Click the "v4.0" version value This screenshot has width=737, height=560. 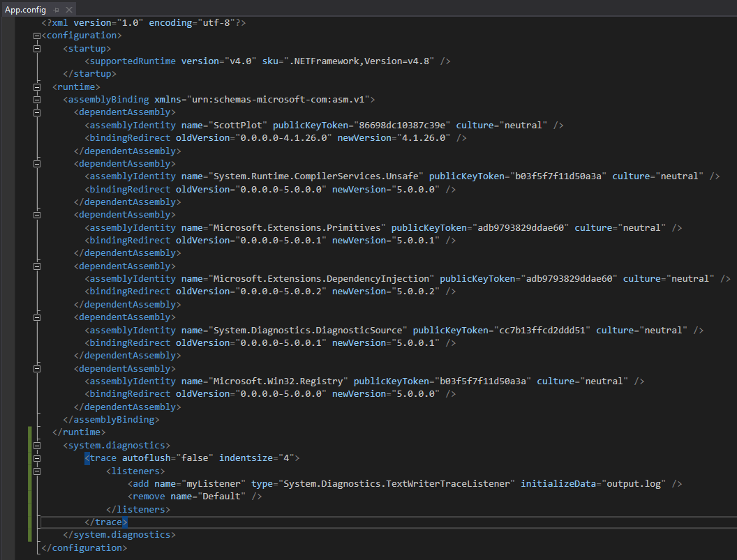[x=240, y=61]
